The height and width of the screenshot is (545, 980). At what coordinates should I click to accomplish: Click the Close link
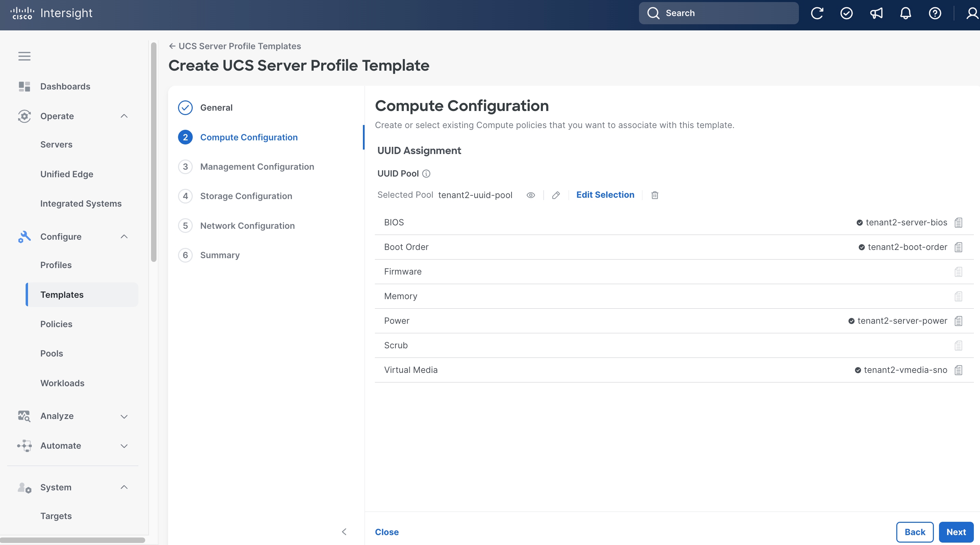(386, 532)
